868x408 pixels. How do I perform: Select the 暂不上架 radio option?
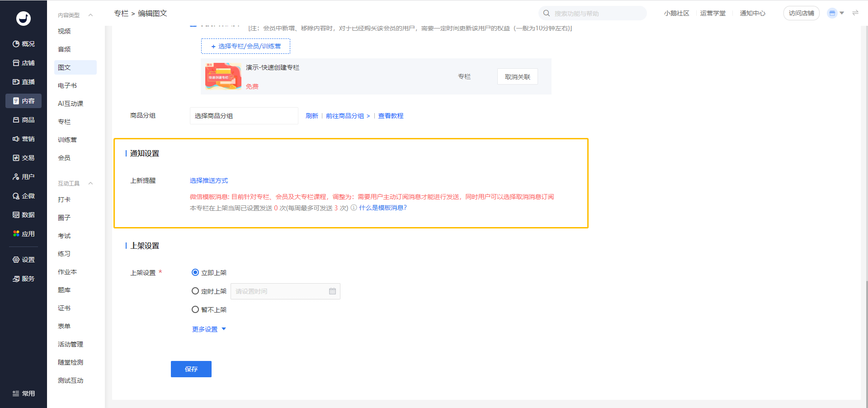[195, 310]
